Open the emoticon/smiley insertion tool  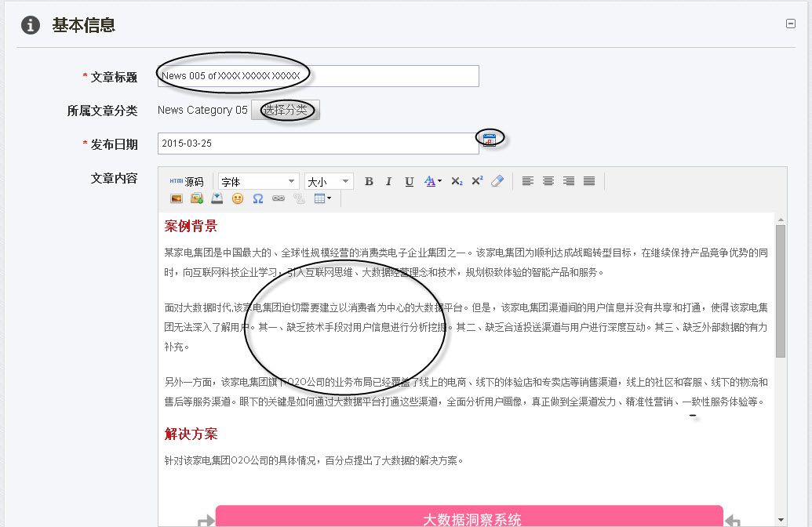[238, 200]
